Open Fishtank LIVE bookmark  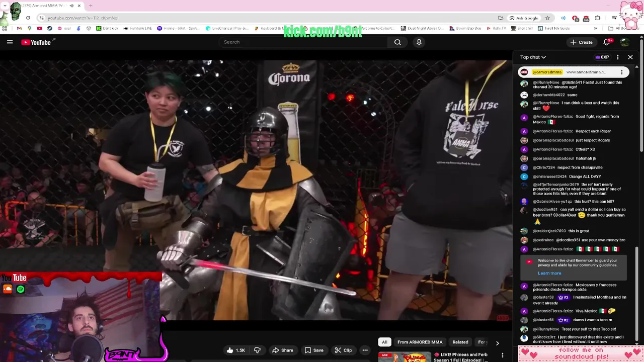[x=137, y=28]
